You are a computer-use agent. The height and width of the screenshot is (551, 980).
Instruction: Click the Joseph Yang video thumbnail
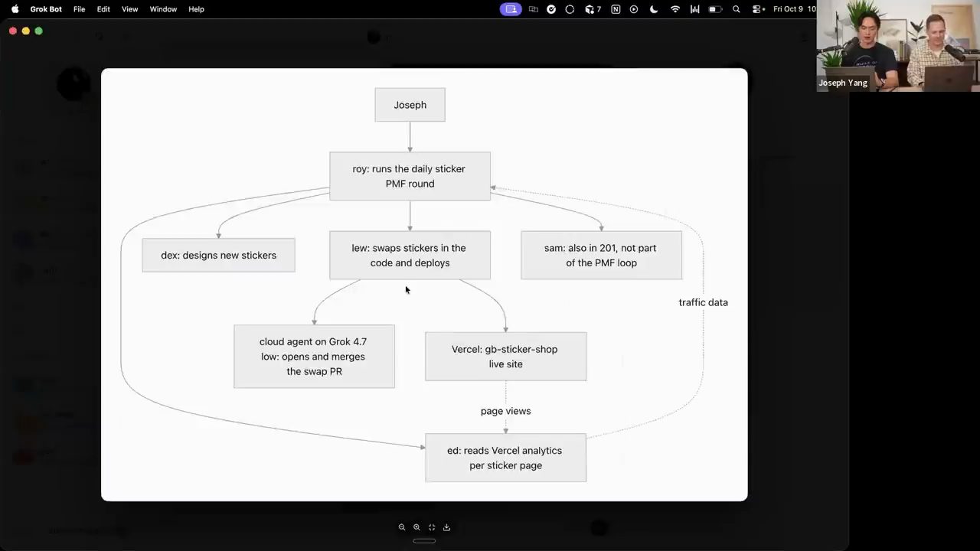pyautogui.click(x=898, y=46)
